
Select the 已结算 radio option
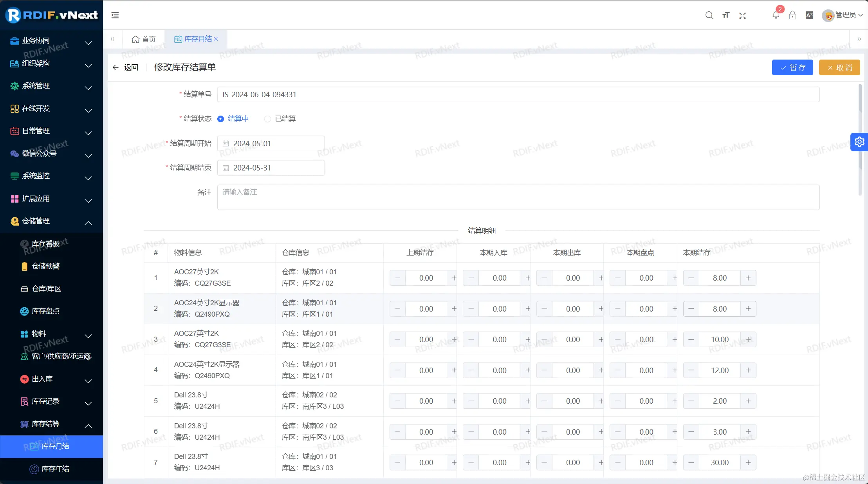pos(268,119)
